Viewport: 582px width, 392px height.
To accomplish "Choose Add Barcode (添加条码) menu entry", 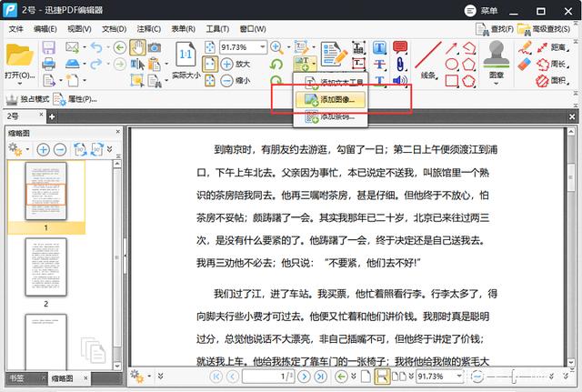I will (330, 116).
